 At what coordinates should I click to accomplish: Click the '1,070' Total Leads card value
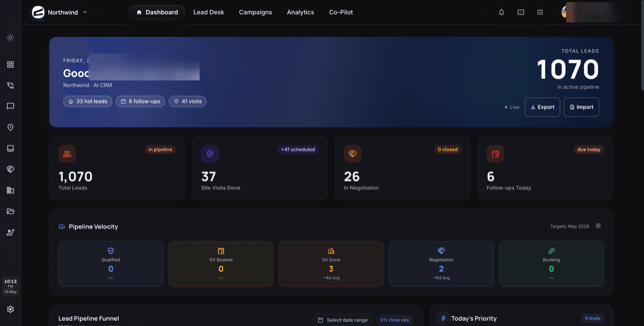click(76, 176)
